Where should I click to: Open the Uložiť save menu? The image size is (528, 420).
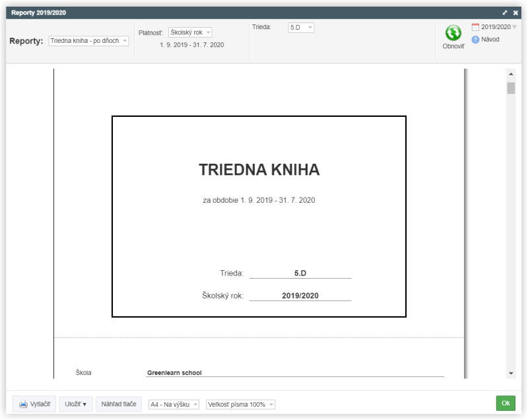coord(75,404)
